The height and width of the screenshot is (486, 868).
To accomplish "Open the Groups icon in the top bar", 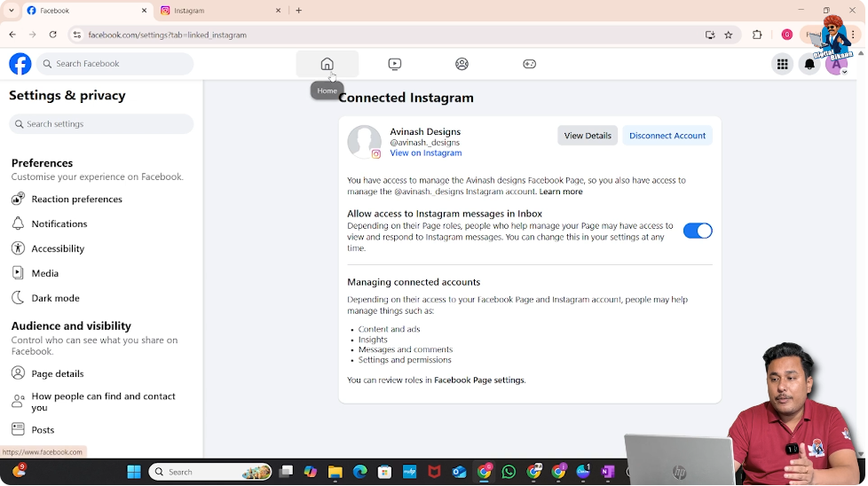I will pyautogui.click(x=462, y=64).
